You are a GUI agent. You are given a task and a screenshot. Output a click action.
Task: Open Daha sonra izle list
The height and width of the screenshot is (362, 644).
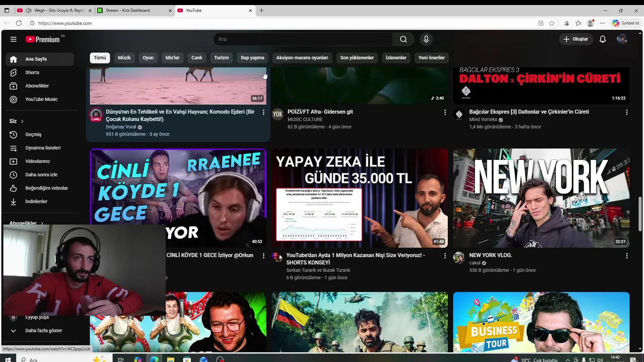pyautogui.click(x=40, y=174)
